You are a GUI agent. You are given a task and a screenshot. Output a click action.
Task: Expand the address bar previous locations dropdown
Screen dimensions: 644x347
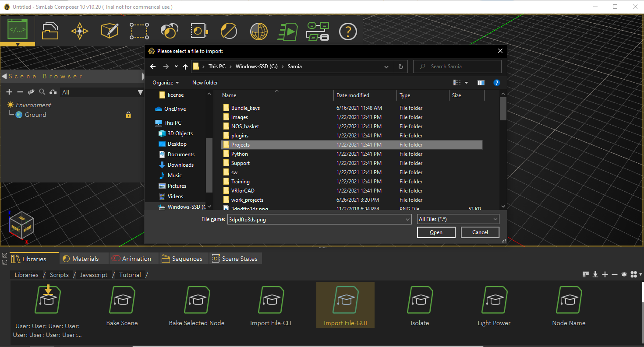click(x=386, y=67)
